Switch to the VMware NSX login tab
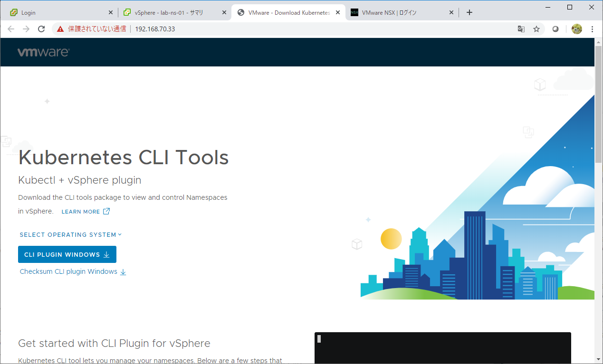 (x=403, y=13)
